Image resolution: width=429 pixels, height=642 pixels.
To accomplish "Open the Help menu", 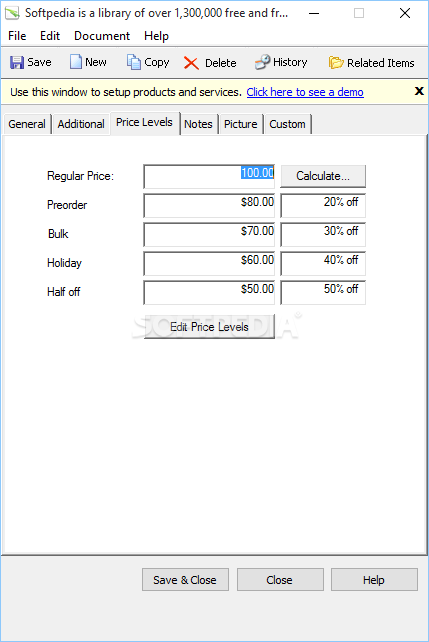I will 156,36.
